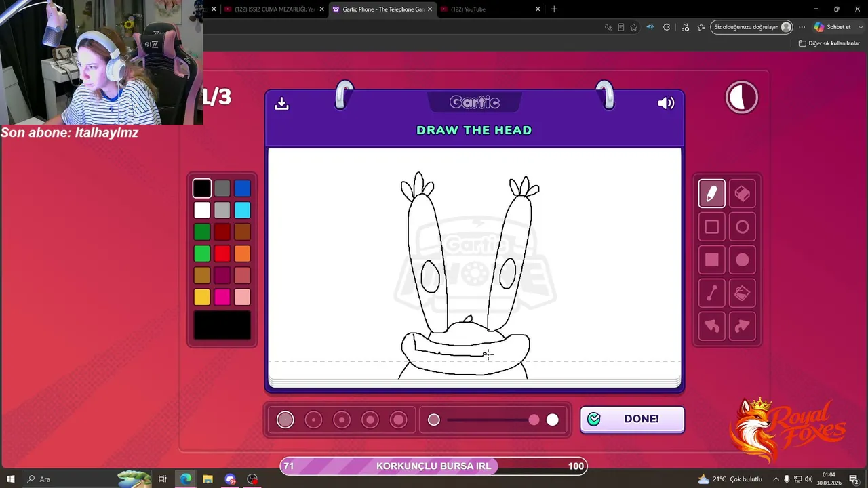Image resolution: width=868 pixels, height=488 pixels.
Task: Click inside the drawing canvas
Action: (x=475, y=264)
